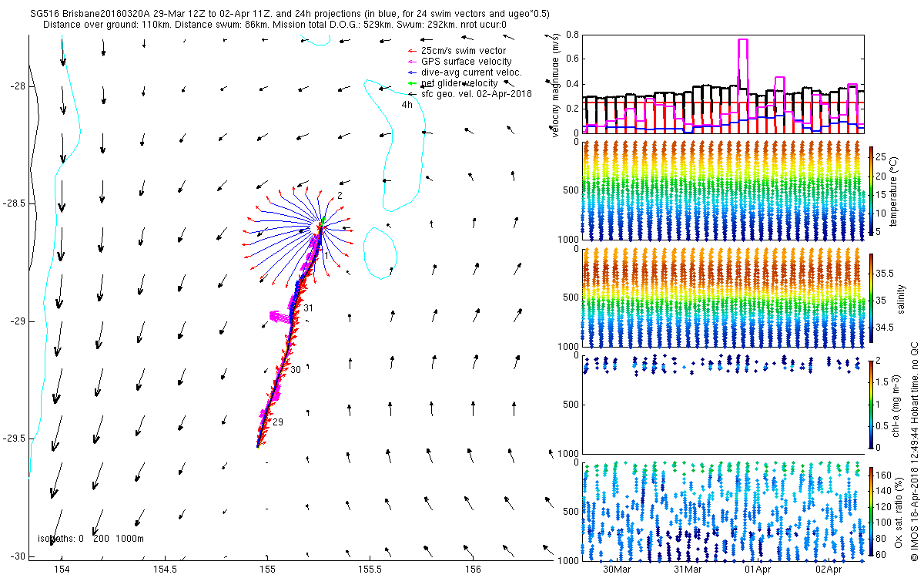The image size is (924, 578).
Task: Select 'net glider velocity' legend entry
Action: [457, 82]
